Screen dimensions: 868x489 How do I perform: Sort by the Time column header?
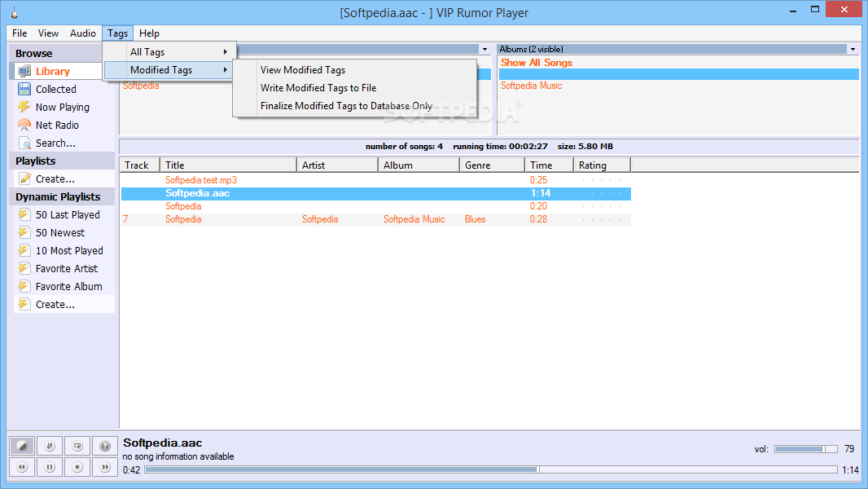click(549, 165)
